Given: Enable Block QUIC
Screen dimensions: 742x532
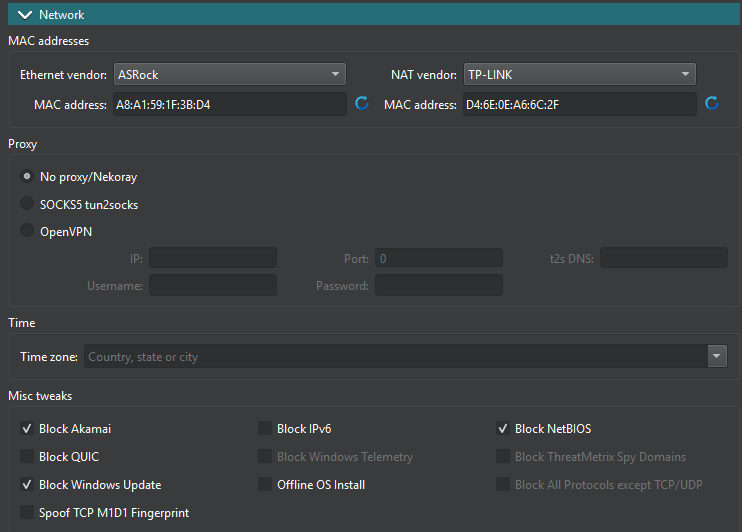Looking at the screenshot, I should 27,457.
